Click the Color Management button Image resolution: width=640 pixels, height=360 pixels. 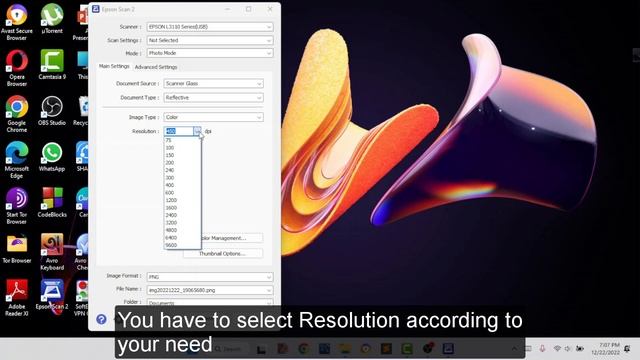232,238
